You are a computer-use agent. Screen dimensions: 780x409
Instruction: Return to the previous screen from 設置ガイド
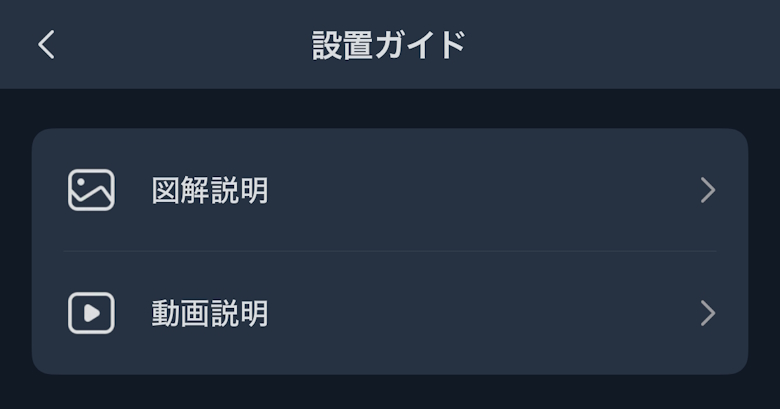[46, 45]
